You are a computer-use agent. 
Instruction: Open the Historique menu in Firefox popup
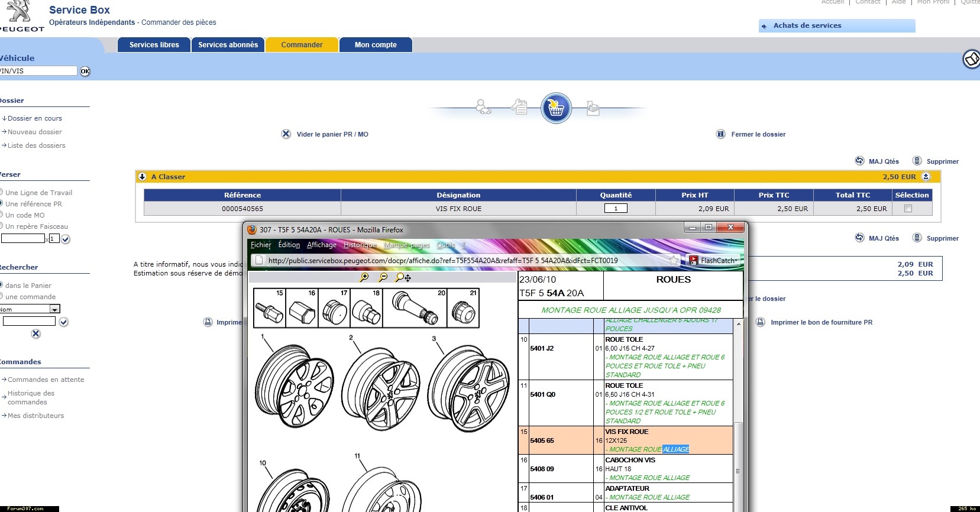tap(360, 245)
